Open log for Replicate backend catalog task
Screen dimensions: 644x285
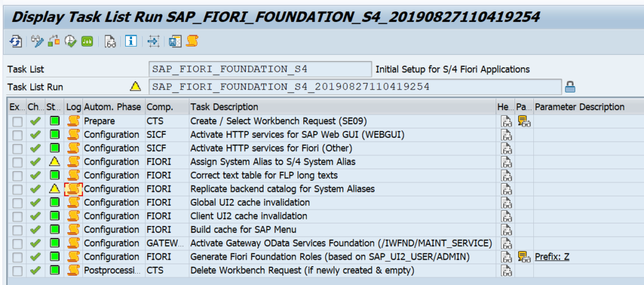[73, 189]
